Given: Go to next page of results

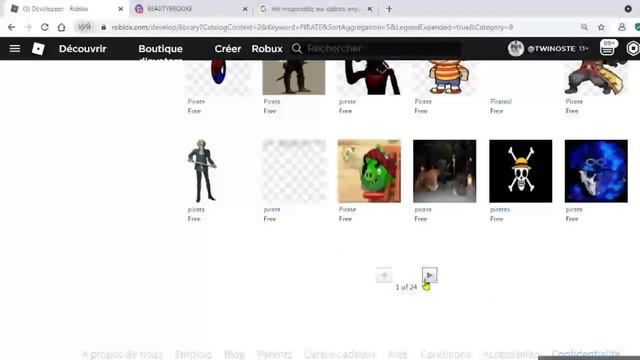Looking at the screenshot, I should [429, 275].
